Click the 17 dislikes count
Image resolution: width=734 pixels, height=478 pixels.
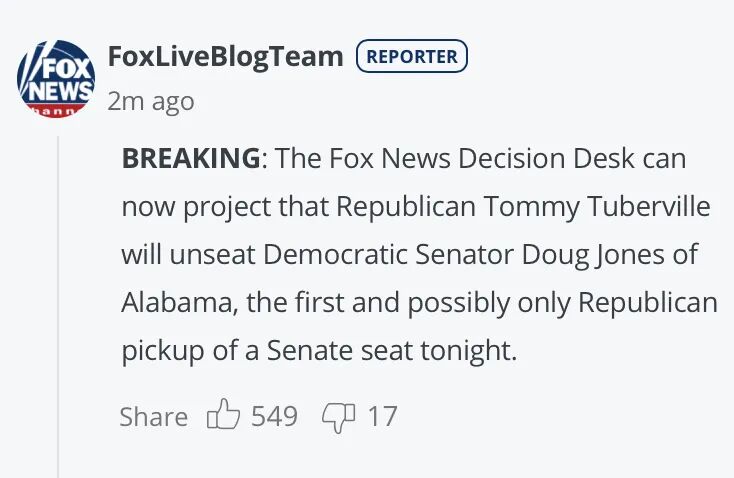pyautogui.click(x=382, y=416)
